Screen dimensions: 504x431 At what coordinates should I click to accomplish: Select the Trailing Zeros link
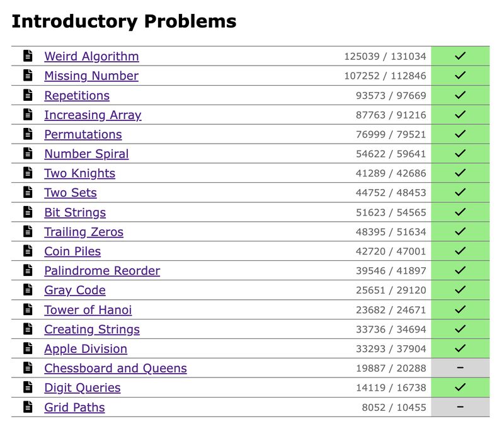[x=84, y=232]
